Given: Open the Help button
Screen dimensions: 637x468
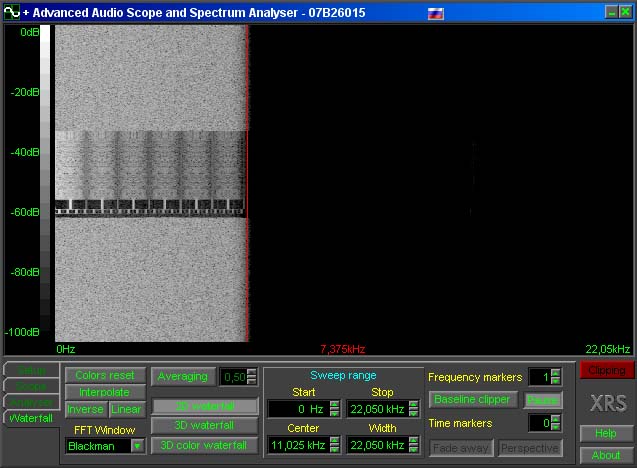Looking at the screenshot, I should (x=606, y=433).
